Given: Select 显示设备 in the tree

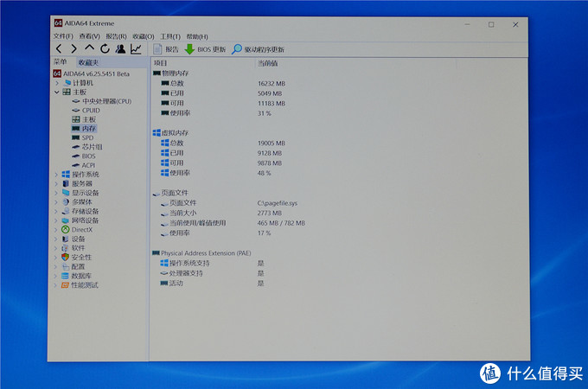Looking at the screenshot, I should pos(86,193).
